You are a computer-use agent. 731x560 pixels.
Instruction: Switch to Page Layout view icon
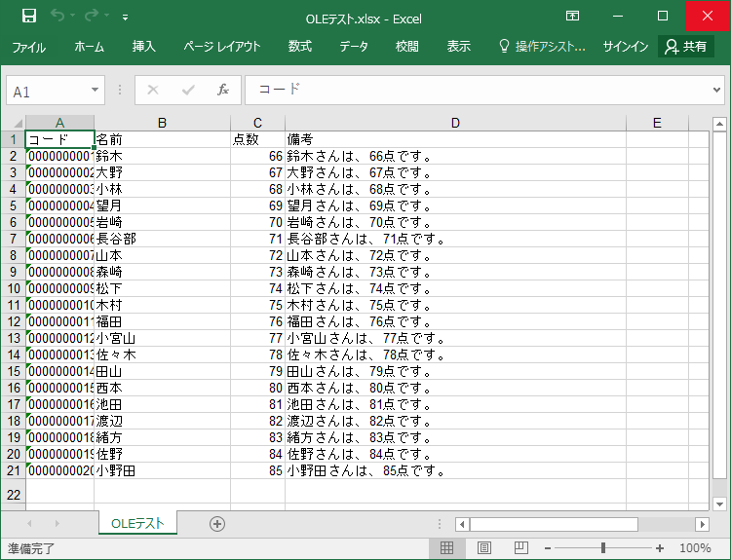(x=483, y=548)
